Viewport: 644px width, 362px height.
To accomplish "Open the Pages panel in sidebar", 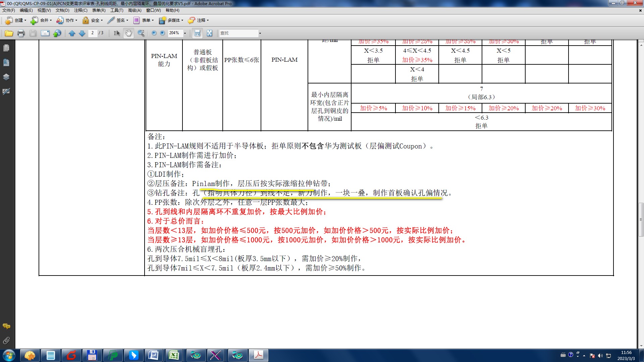I will [x=6, y=48].
